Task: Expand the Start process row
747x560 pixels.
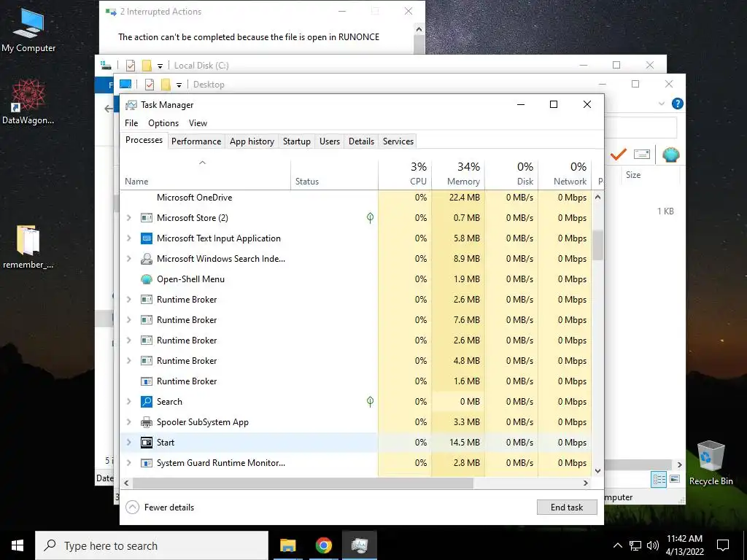Action: tap(128, 443)
